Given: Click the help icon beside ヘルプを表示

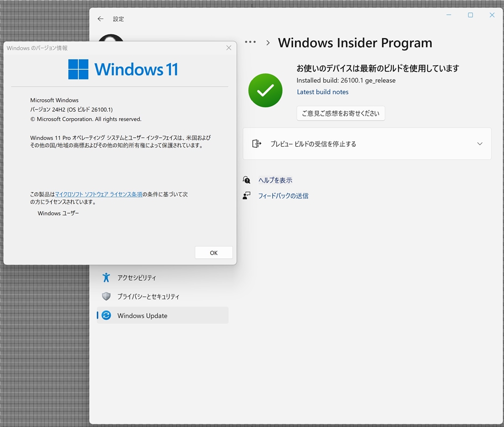Looking at the screenshot, I should coord(247,180).
